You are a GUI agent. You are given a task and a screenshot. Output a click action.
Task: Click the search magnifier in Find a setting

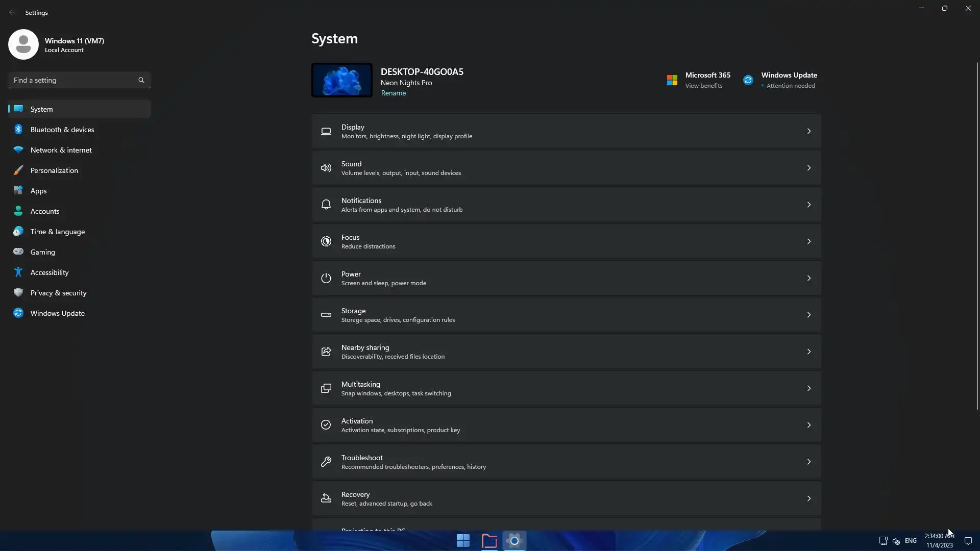[x=141, y=80]
